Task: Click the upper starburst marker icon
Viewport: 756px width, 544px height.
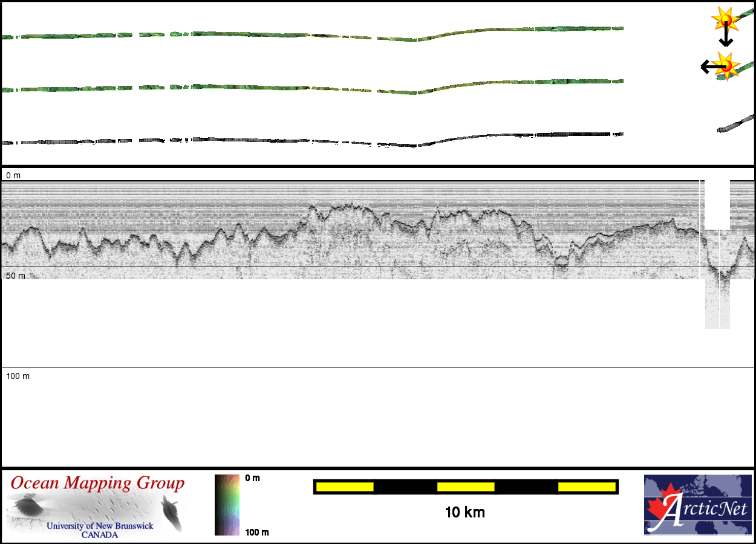Action: click(x=723, y=19)
